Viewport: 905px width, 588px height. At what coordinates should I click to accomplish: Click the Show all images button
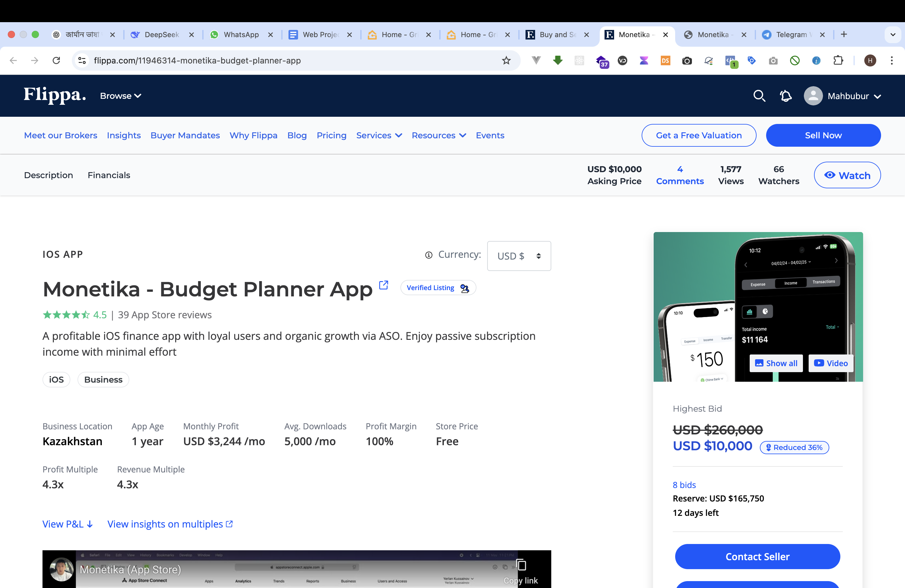click(776, 363)
